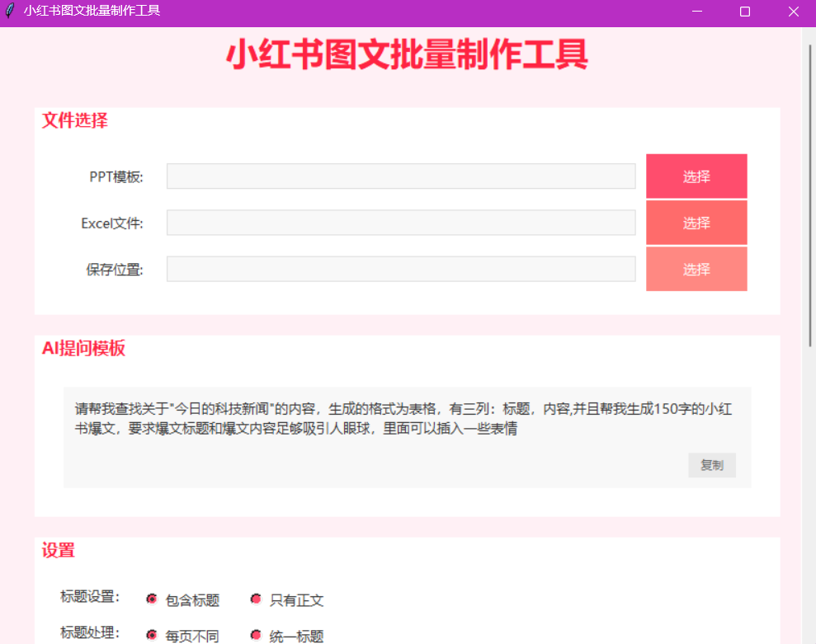
Task: Click the feather app icon in title bar
Action: [10, 12]
